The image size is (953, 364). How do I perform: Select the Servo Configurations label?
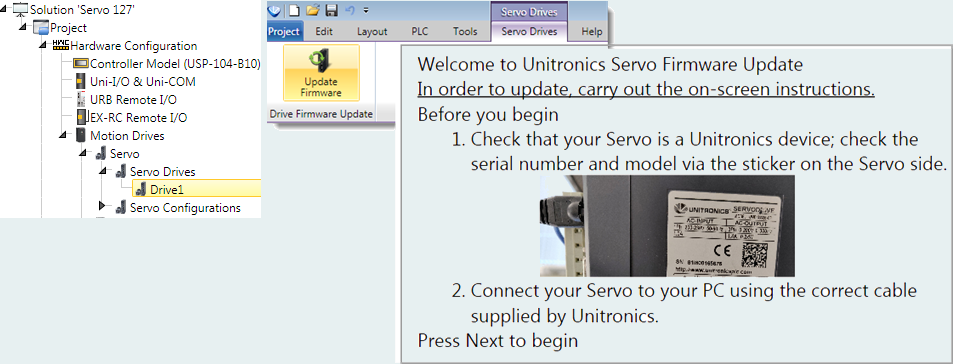point(185,208)
